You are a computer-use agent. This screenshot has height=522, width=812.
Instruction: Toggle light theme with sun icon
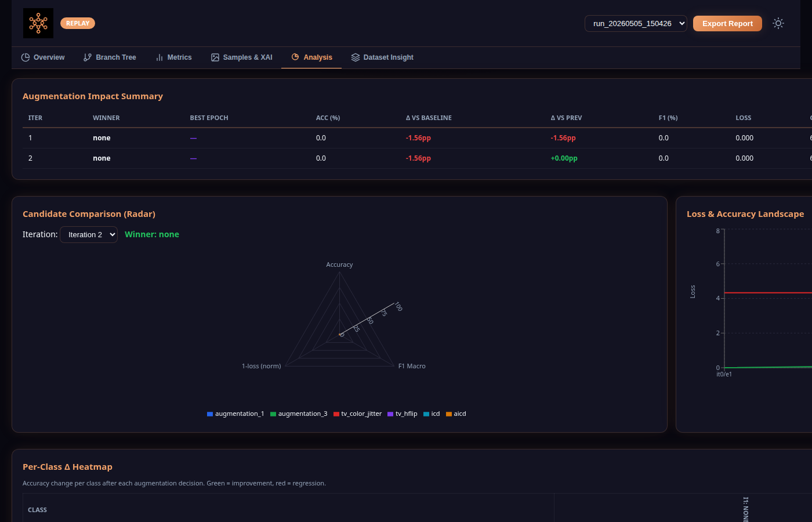pyautogui.click(x=778, y=23)
